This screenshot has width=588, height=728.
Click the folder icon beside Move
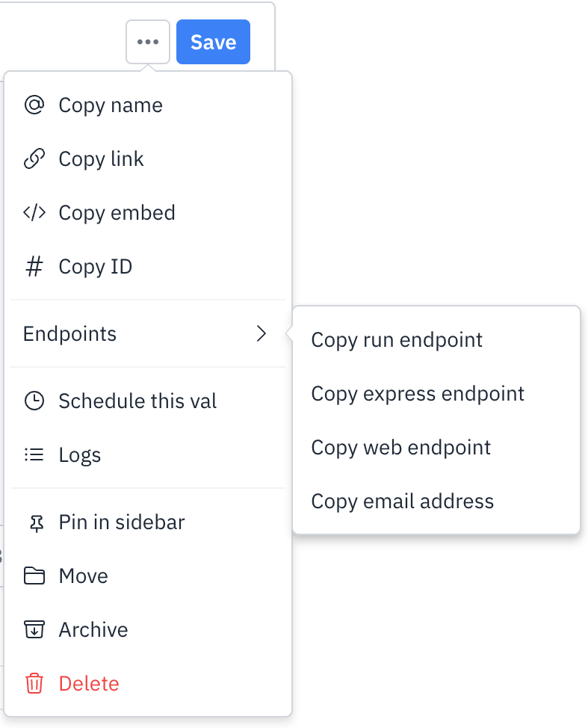click(34, 576)
